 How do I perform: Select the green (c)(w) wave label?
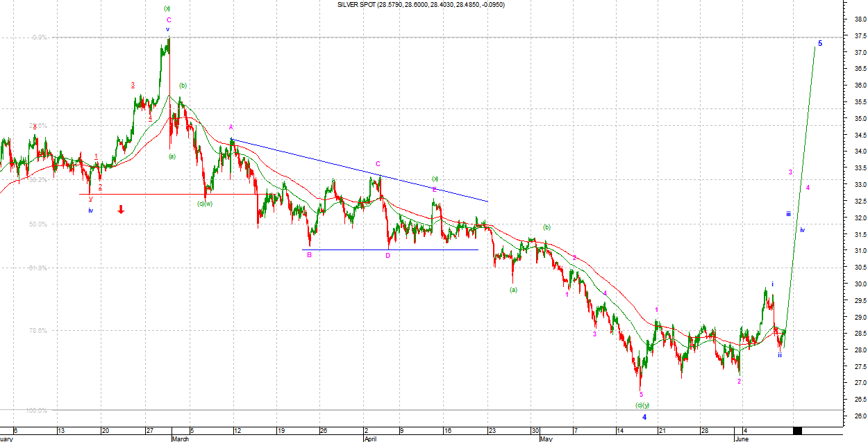(x=204, y=204)
